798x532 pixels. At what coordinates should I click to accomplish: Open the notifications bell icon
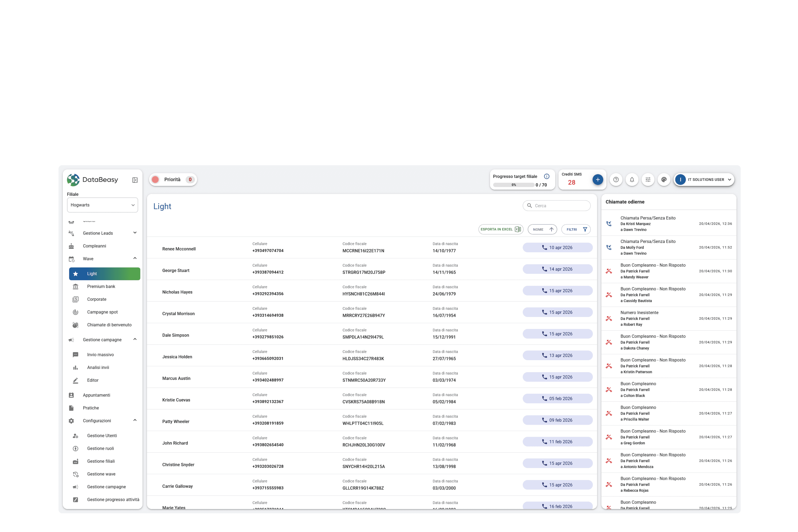pos(632,179)
